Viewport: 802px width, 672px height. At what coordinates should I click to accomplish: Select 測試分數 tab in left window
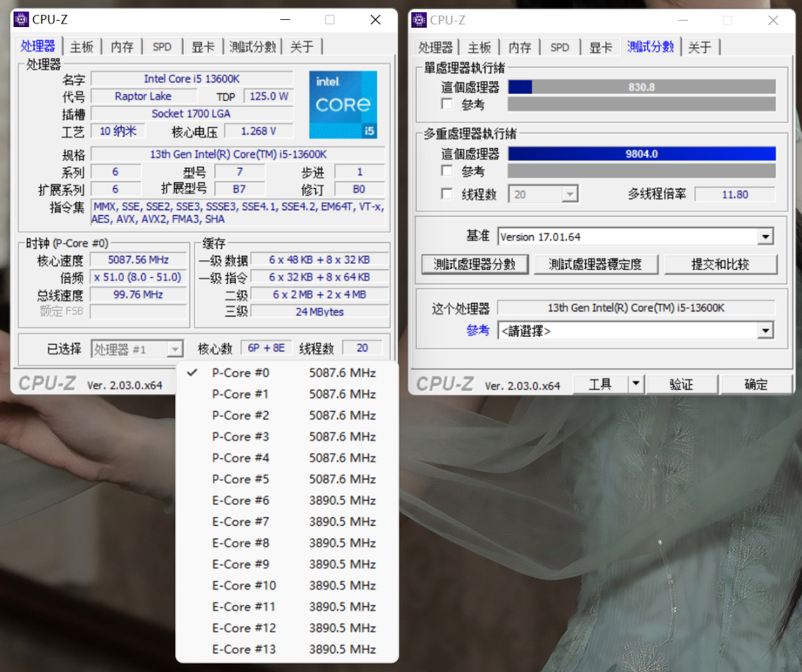(x=252, y=47)
